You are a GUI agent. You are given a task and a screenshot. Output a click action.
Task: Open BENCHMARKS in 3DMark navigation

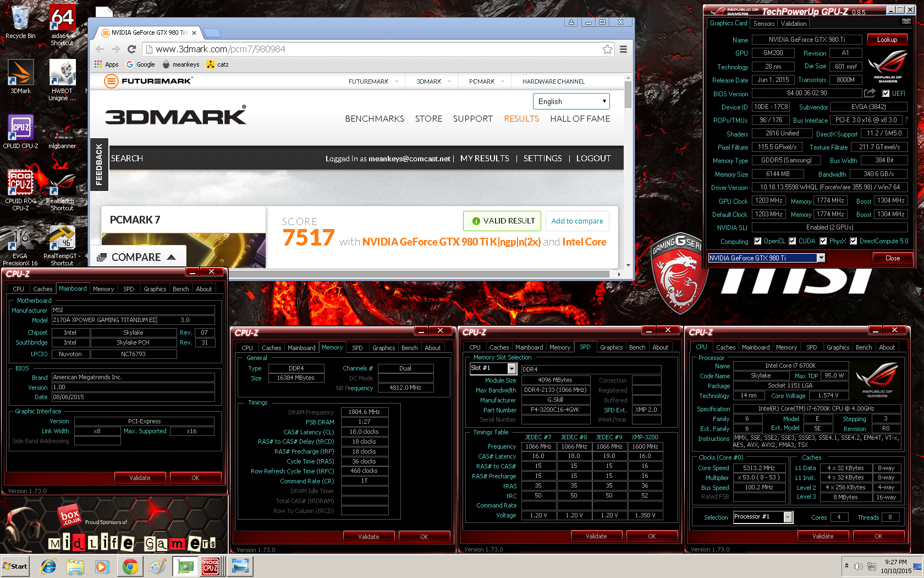pyautogui.click(x=375, y=118)
